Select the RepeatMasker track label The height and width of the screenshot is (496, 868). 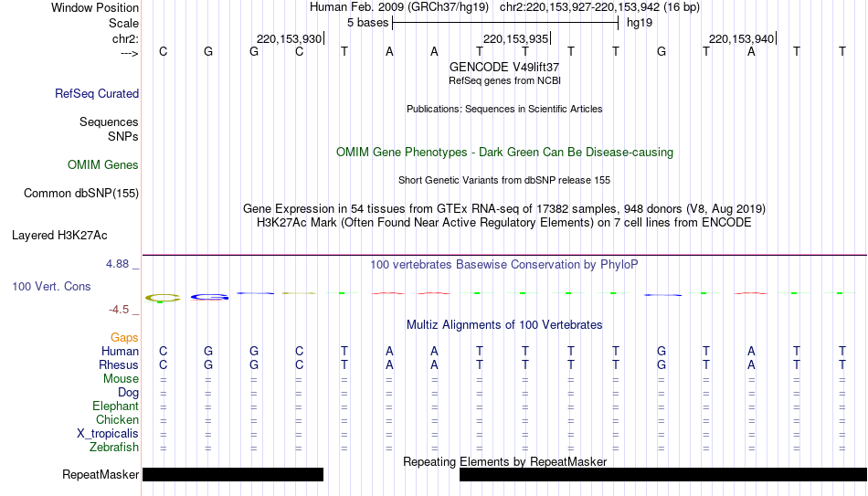pyautogui.click(x=101, y=474)
